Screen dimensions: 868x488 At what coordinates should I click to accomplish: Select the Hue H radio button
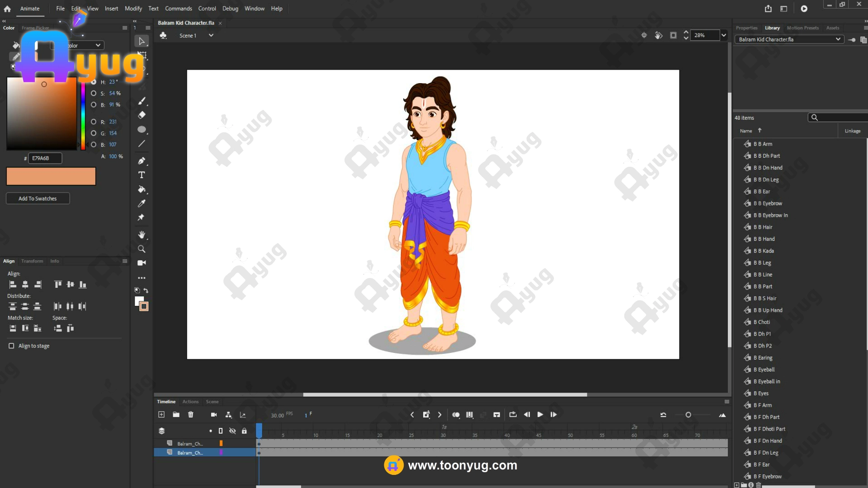pyautogui.click(x=94, y=82)
